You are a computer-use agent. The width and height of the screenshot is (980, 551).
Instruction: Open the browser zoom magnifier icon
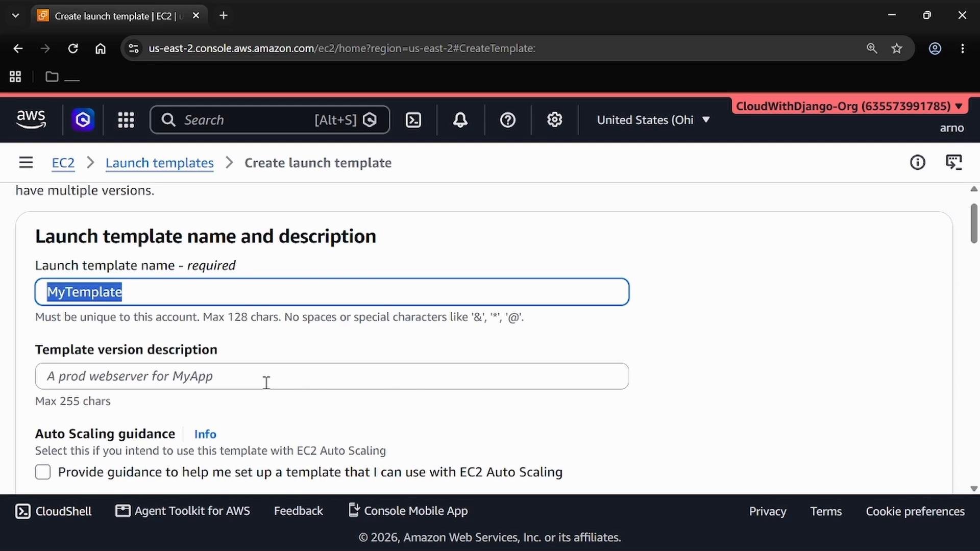pyautogui.click(x=872, y=48)
